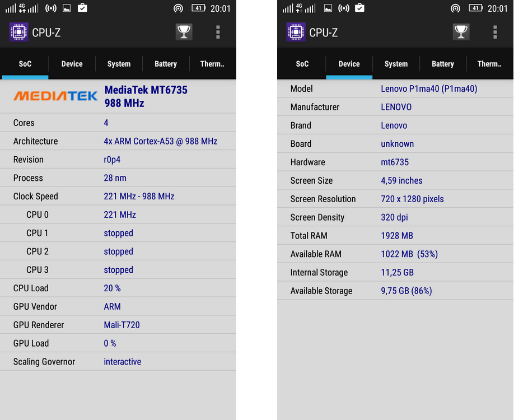
Task: Tap hotspot broadcast status icon on Device screen
Action: 344,8
